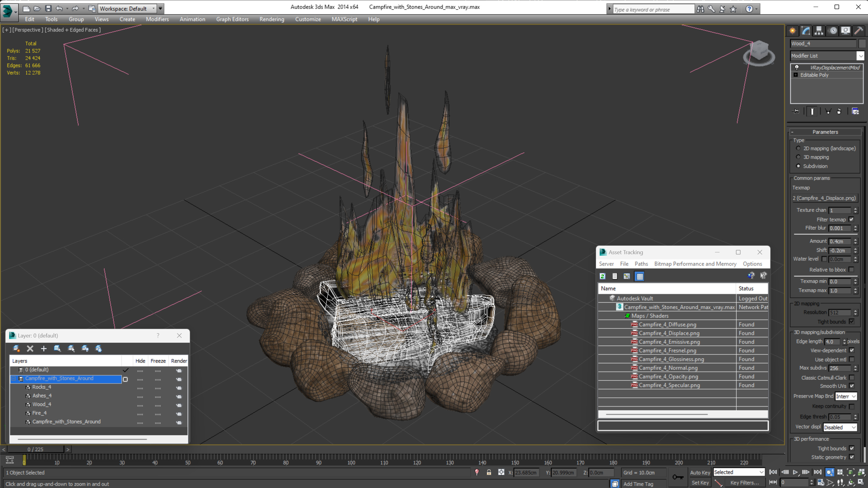Open the Undo history dropdown arrow
Screen dimensions: 868x488
(x=67, y=9)
